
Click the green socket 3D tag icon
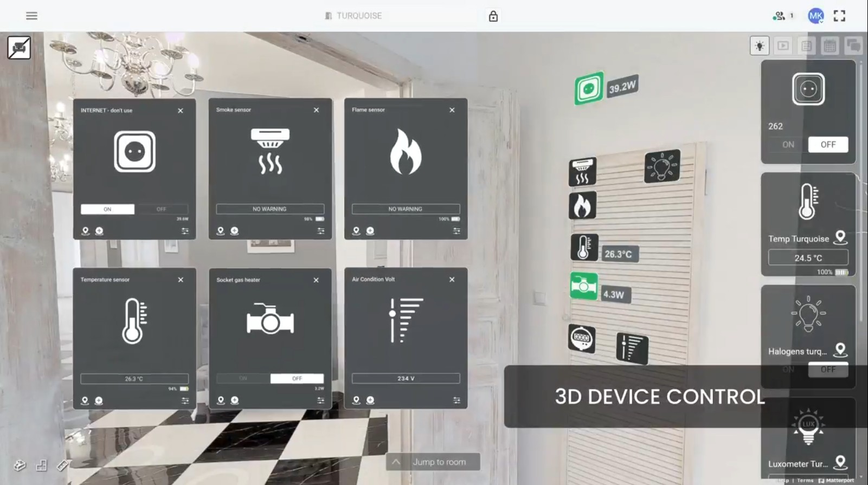coord(589,88)
